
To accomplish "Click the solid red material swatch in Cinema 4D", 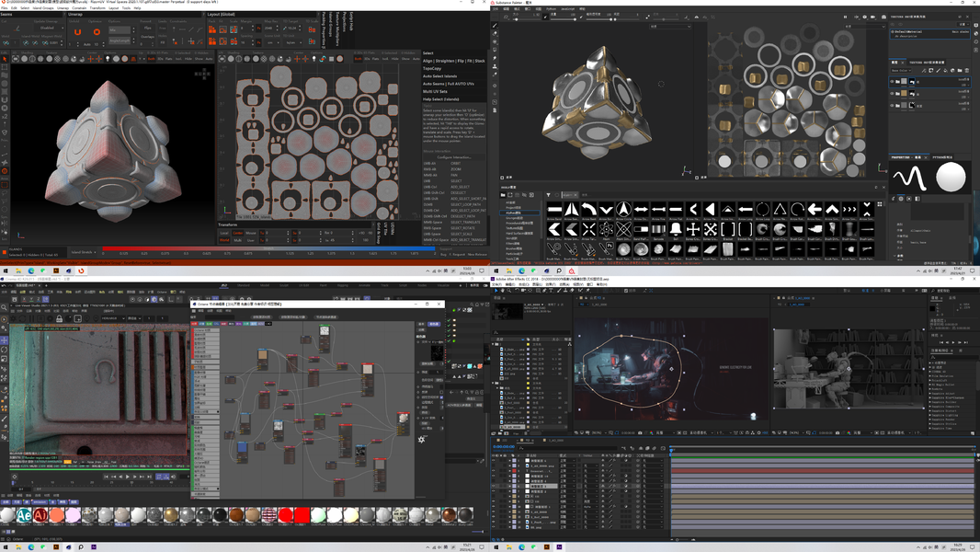I will click(x=302, y=514).
